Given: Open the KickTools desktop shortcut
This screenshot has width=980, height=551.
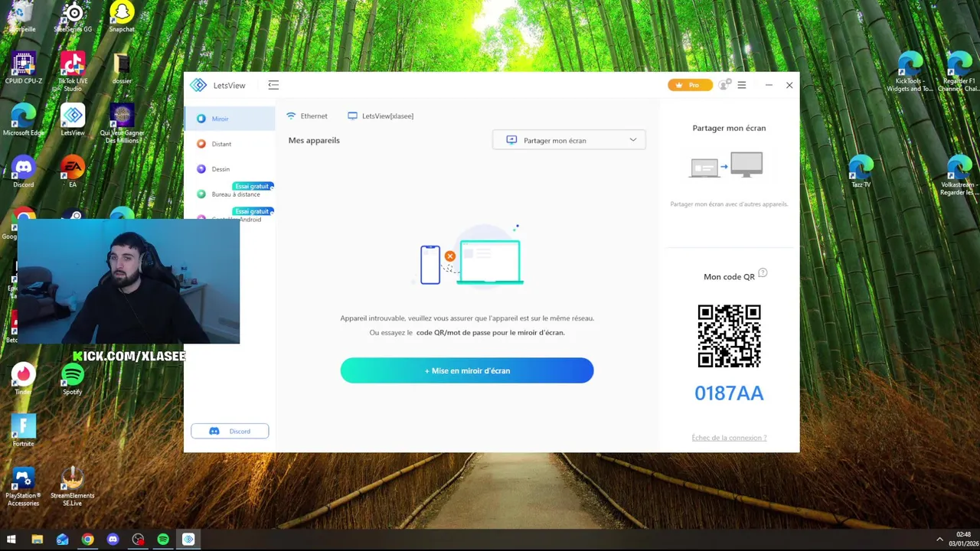Looking at the screenshot, I should tap(910, 71).
